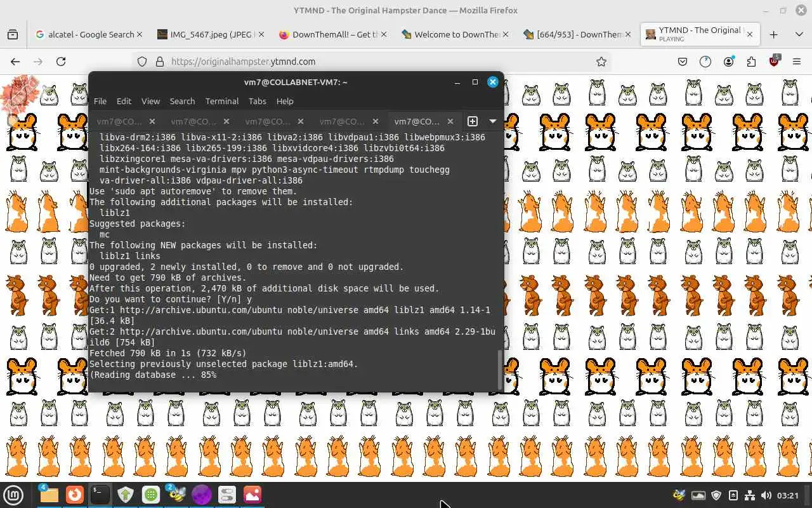
Task: Open the terminal Search menu
Action: pos(182,101)
